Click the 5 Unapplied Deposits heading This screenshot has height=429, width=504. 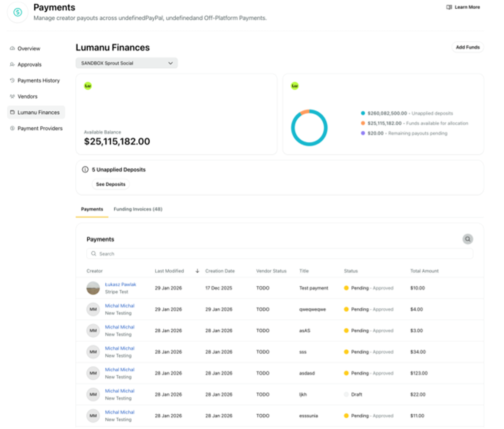point(119,169)
